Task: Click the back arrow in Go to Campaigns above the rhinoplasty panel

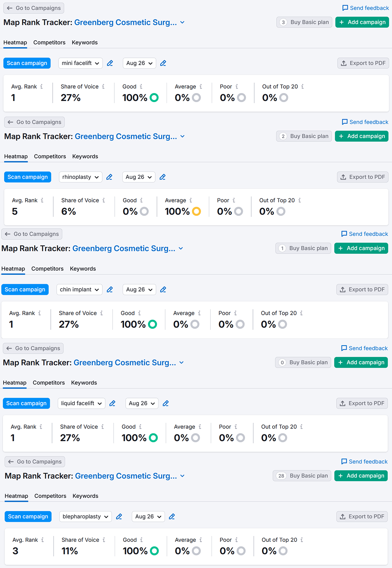Action: tap(11, 122)
